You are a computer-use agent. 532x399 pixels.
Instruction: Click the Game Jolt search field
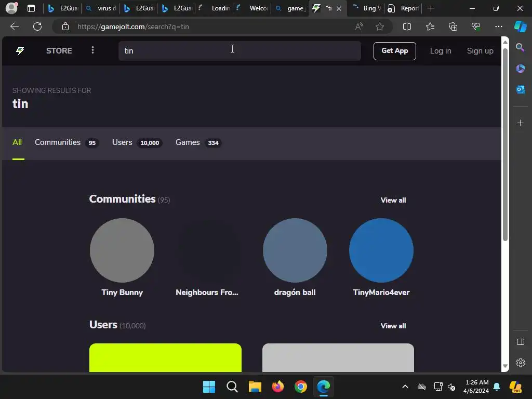tap(240, 51)
